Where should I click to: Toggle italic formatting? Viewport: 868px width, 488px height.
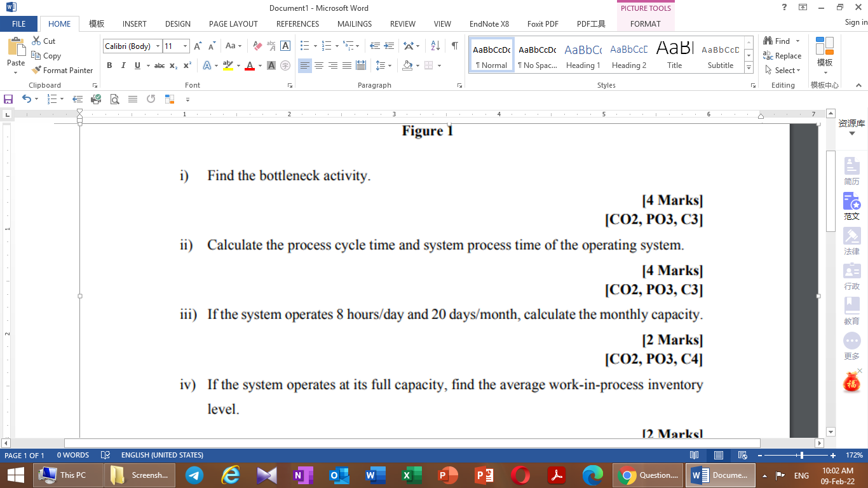point(123,65)
